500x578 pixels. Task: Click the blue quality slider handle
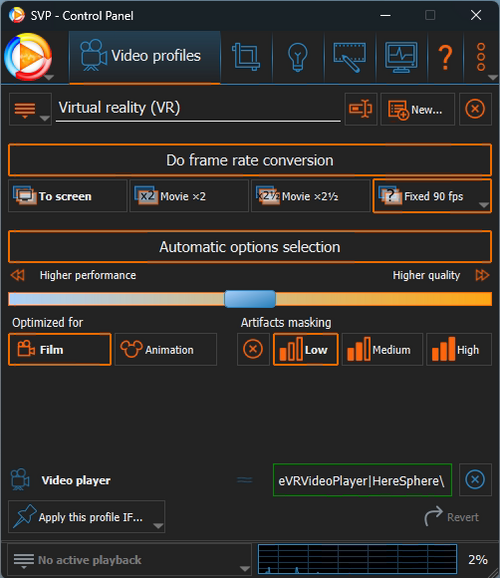click(x=250, y=299)
